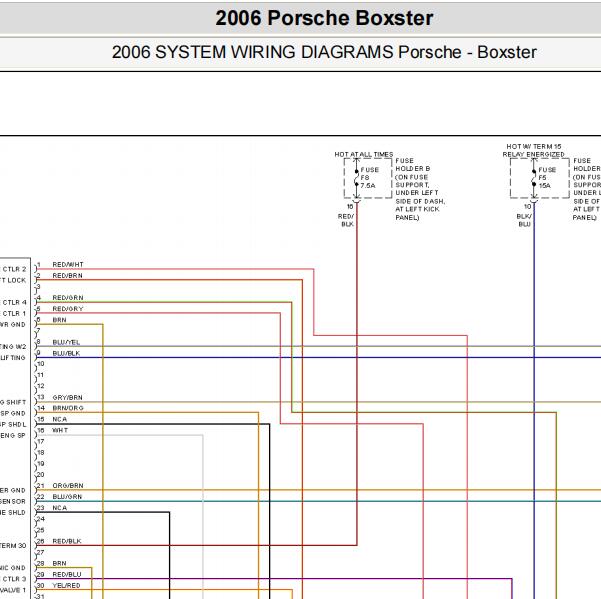Click the "FUSE HOLDER B" location note
This screenshot has width=601, height=599.
tap(420, 189)
